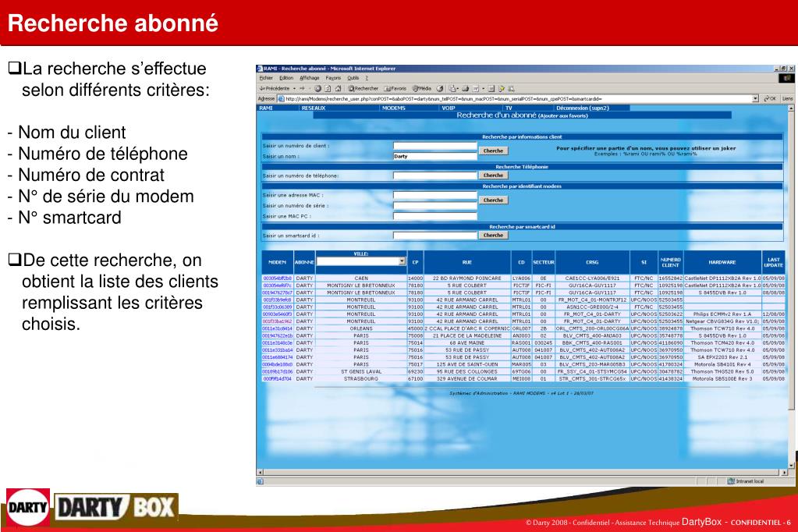Click the Print icon in toolbar

465,89
